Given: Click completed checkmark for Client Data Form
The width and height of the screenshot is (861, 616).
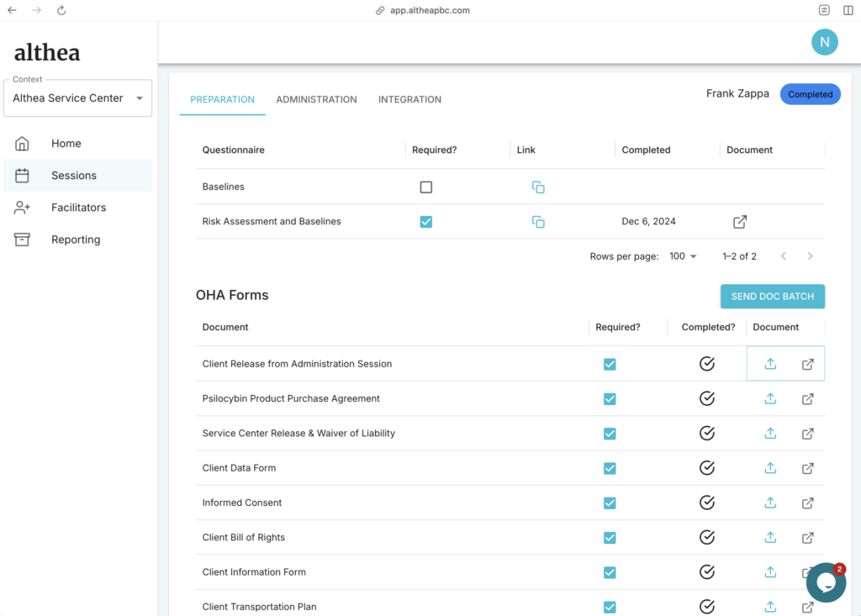Looking at the screenshot, I should pyautogui.click(x=707, y=468).
